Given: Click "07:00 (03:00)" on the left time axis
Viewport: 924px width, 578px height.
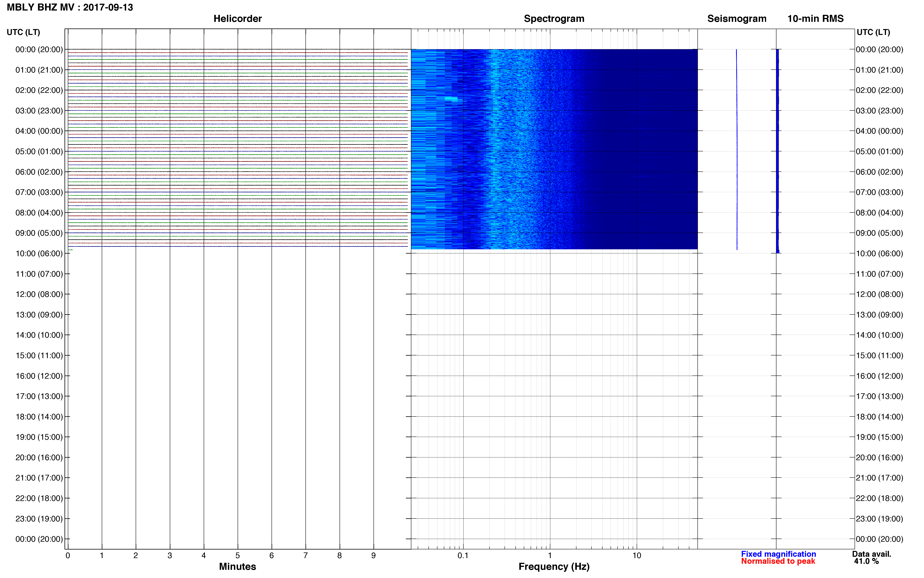Looking at the screenshot, I should [39, 192].
